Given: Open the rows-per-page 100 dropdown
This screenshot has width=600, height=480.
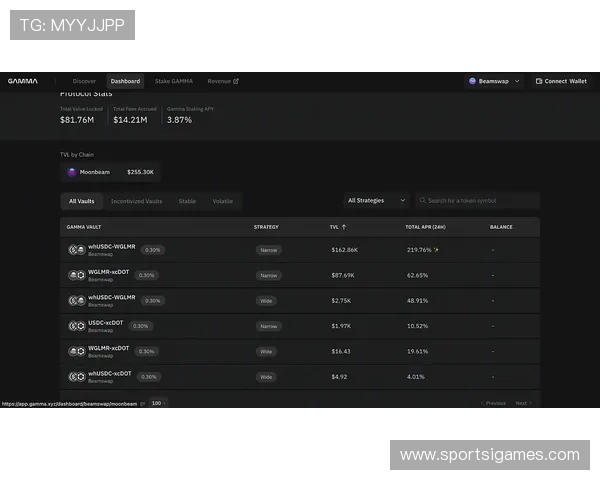Looking at the screenshot, I should tap(158, 403).
